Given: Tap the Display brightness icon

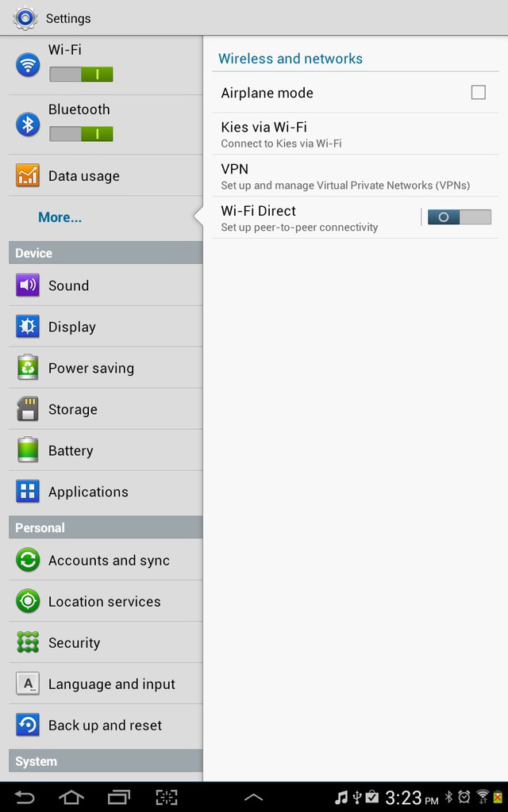Looking at the screenshot, I should click(28, 327).
